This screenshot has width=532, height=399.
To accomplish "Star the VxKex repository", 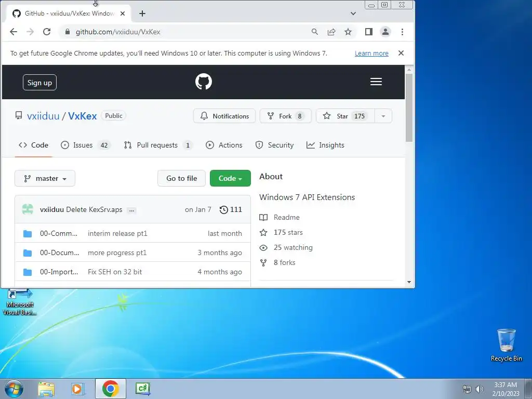I will tap(345, 116).
